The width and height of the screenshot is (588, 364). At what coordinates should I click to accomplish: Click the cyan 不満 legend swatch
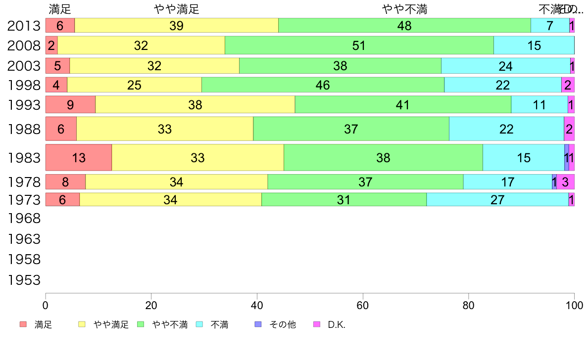[x=199, y=324]
